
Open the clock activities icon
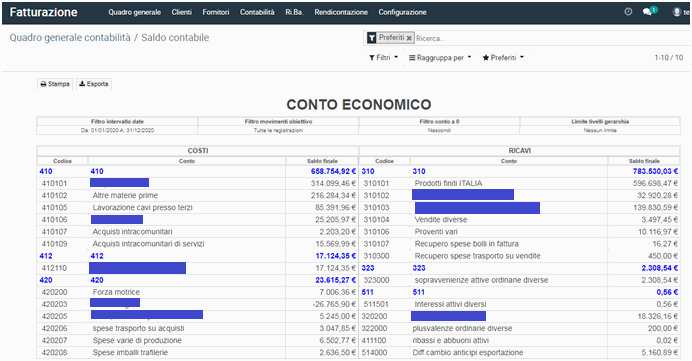(628, 12)
